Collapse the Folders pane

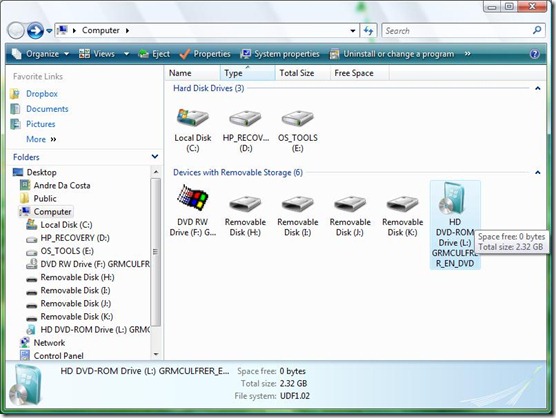pyautogui.click(x=155, y=156)
